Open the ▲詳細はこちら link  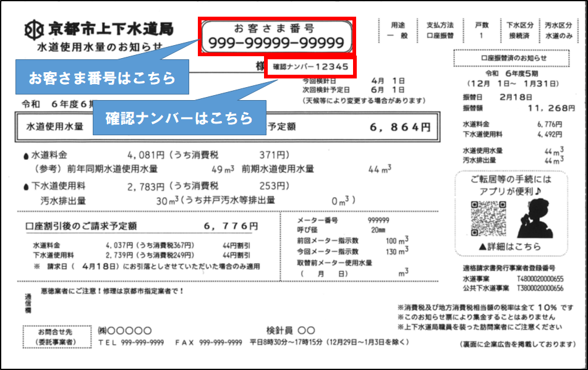(510, 246)
